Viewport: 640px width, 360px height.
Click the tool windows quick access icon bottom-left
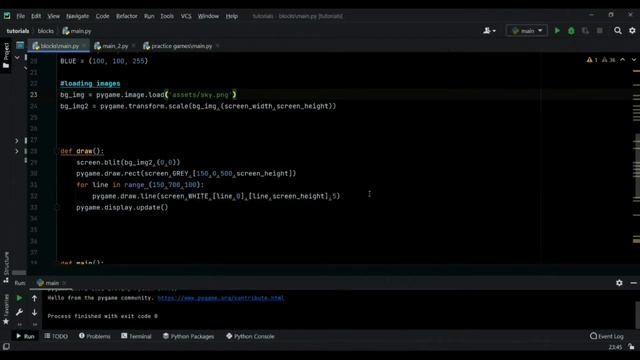tap(6, 347)
